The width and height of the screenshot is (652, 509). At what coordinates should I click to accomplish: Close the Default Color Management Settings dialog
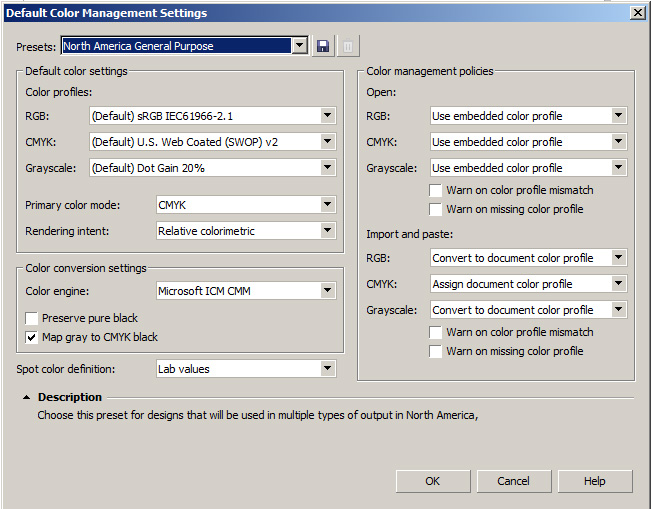[x=637, y=13]
